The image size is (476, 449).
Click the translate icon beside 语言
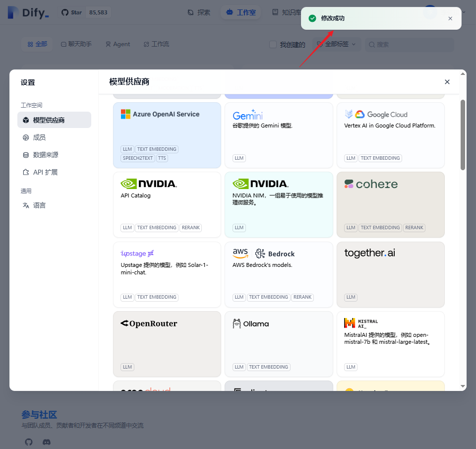pyautogui.click(x=26, y=205)
